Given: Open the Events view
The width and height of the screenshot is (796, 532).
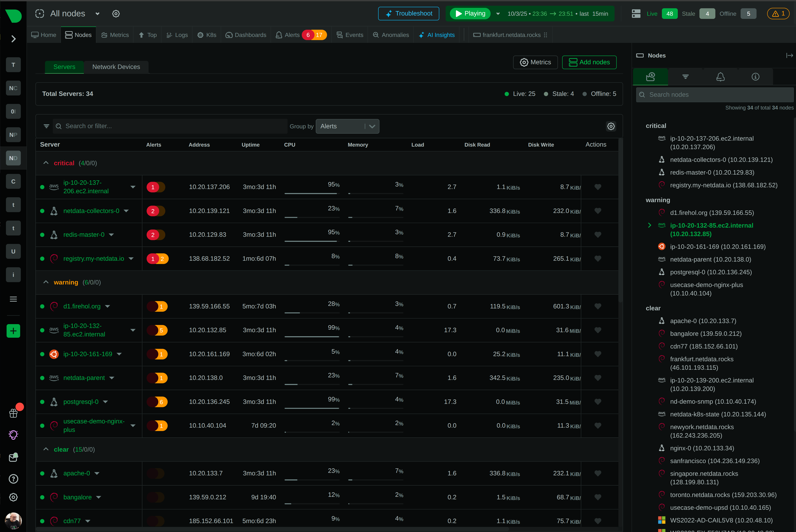Looking at the screenshot, I should (350, 35).
